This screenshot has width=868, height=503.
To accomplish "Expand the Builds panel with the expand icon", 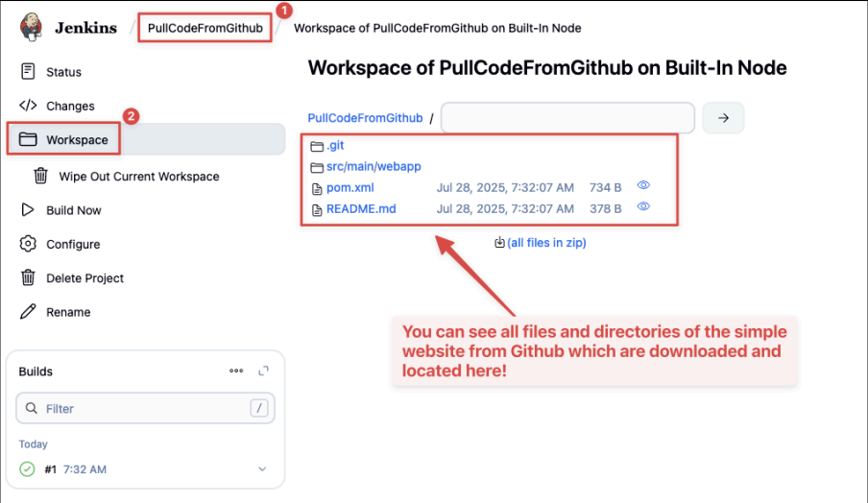I will click(263, 371).
